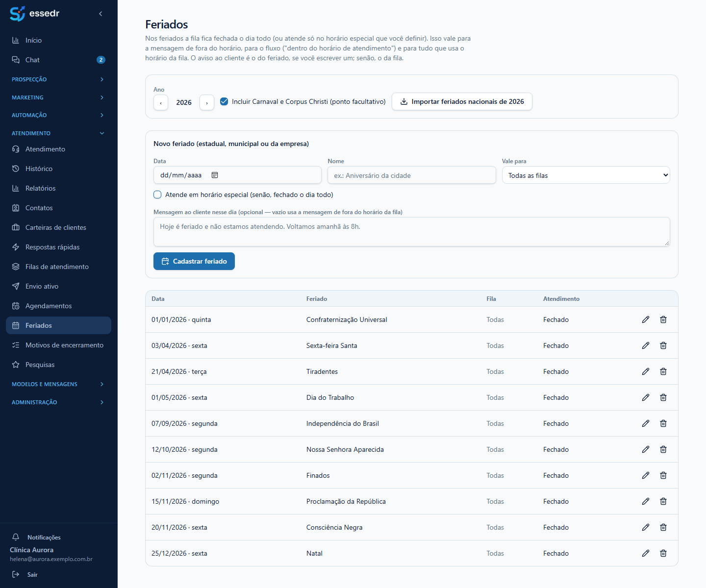Focus the holiday Nome input field
The width and height of the screenshot is (706, 588).
coord(412,175)
